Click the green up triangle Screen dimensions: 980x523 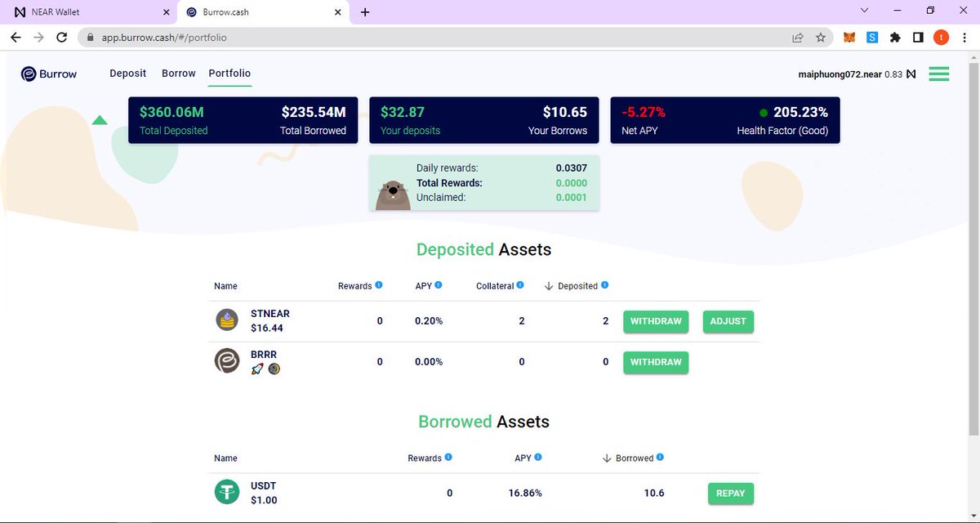click(100, 120)
